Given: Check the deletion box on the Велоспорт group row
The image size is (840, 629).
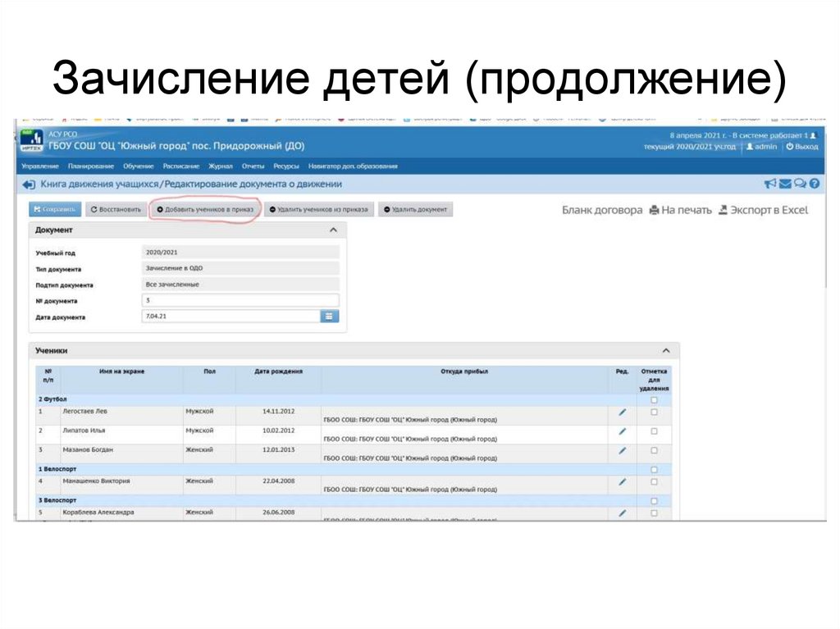Looking at the screenshot, I should 654,469.
